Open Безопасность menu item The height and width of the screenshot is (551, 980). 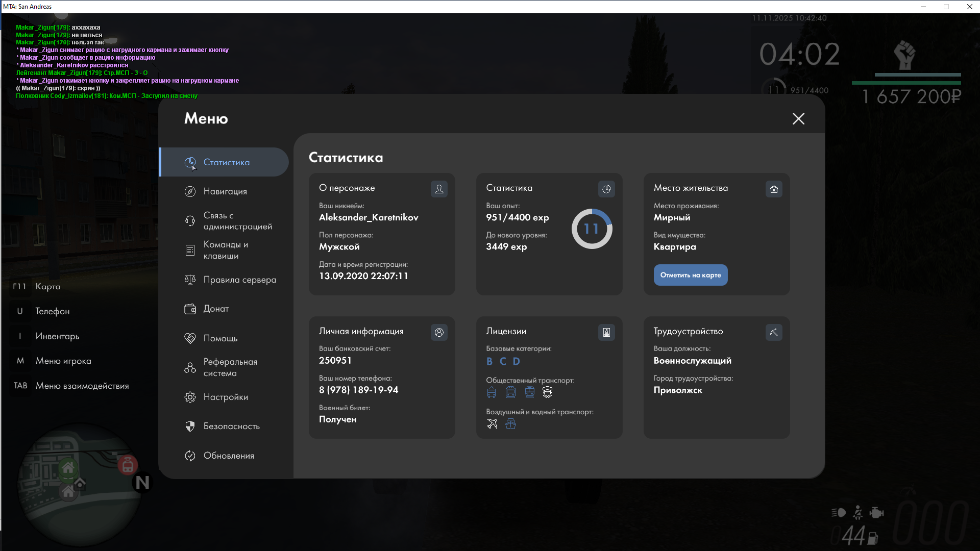231,426
